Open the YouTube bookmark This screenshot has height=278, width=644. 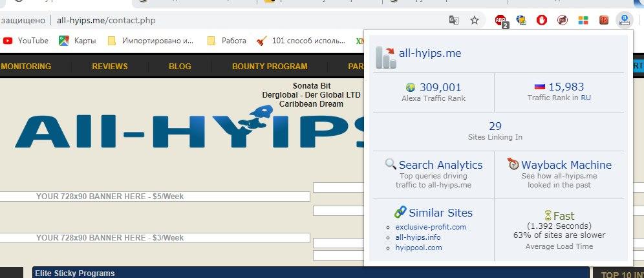pos(25,41)
